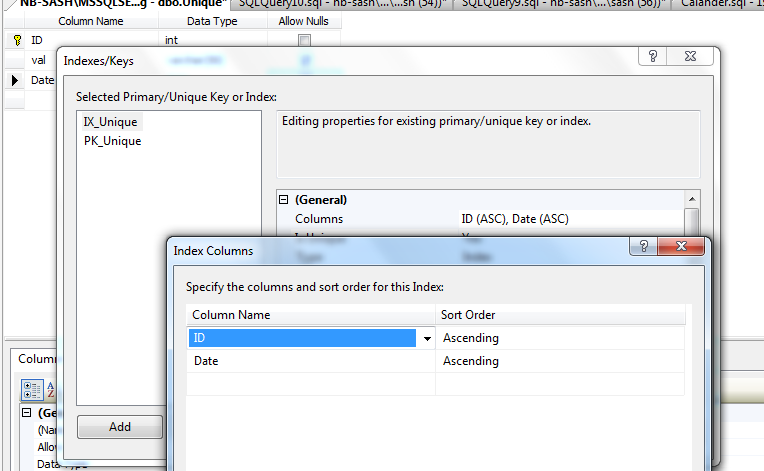Viewport: 764px width, 471px height.
Task: Click the val column name in table designer
Action: [x=38, y=60]
